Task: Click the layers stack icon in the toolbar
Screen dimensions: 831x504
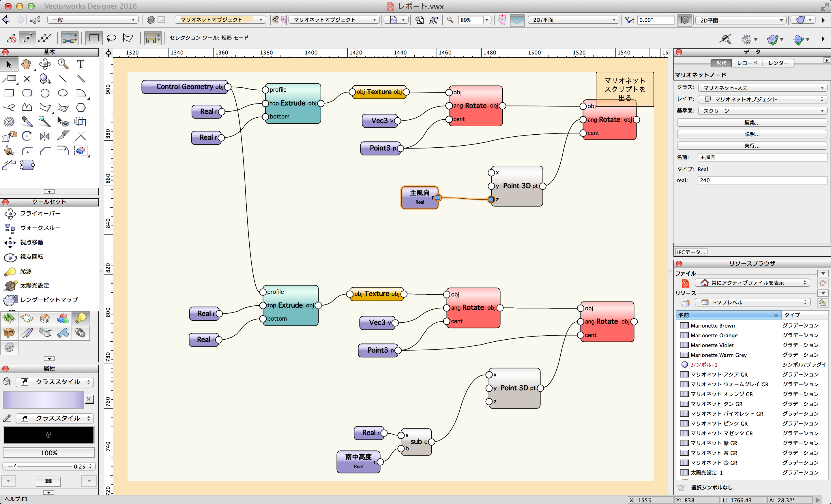Action: click(151, 20)
